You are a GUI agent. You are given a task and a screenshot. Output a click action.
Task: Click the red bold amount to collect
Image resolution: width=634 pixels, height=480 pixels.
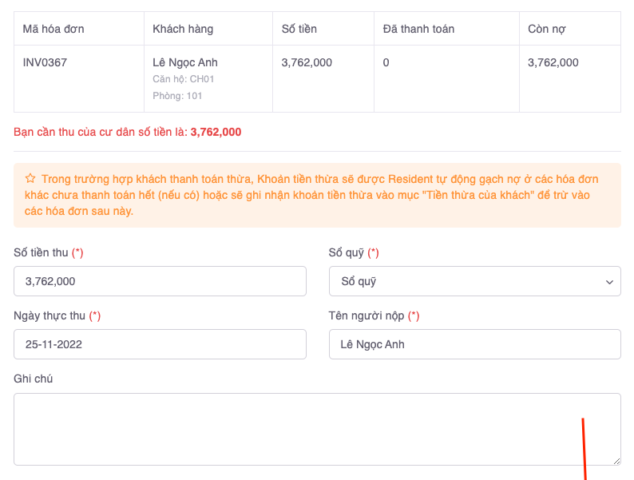(x=215, y=131)
